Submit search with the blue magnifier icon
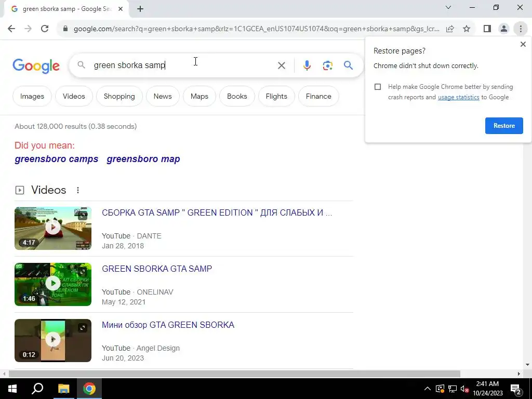Viewport: 532px width, 399px height. point(349,65)
